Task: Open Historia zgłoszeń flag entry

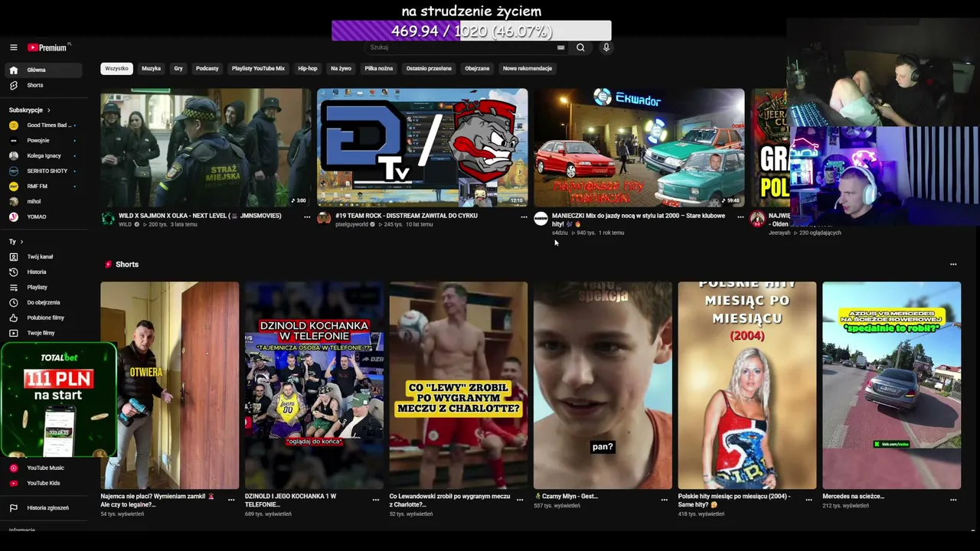Action: [x=42, y=507]
